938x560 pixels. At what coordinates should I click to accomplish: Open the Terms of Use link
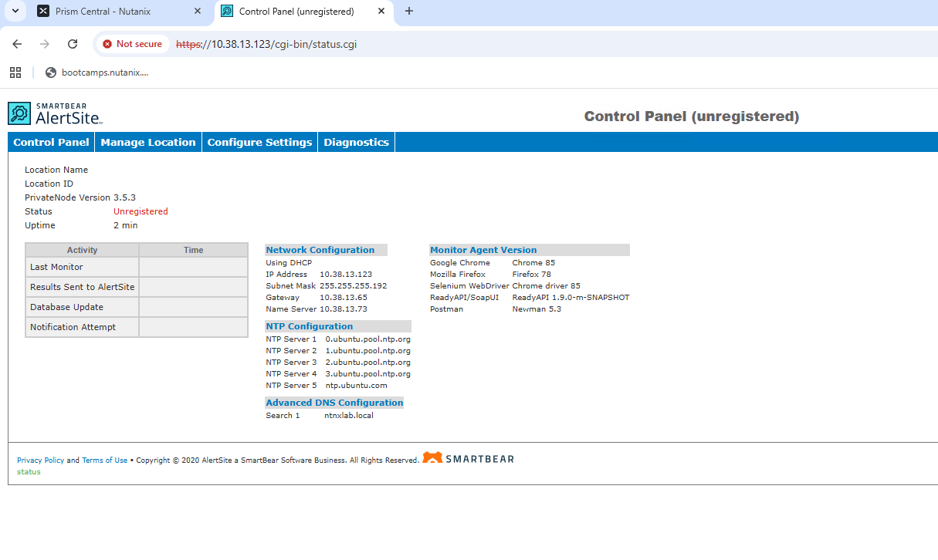click(105, 460)
